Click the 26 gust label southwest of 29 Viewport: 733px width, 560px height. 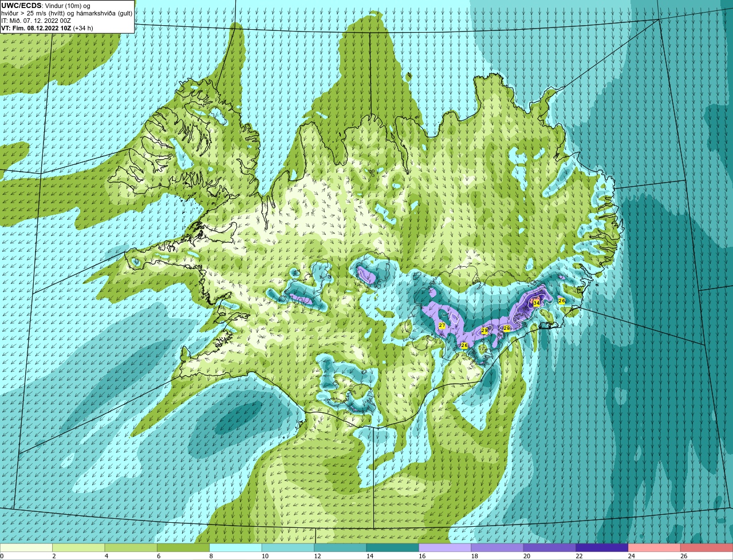[464, 346]
